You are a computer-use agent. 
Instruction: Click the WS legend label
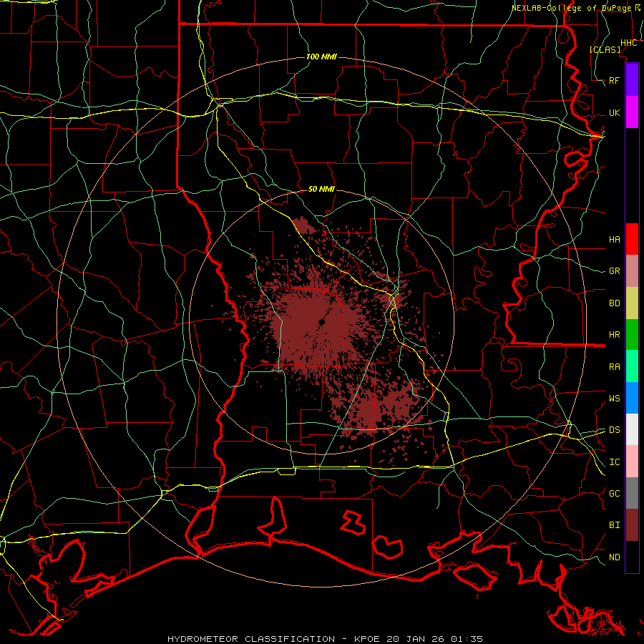(615, 399)
